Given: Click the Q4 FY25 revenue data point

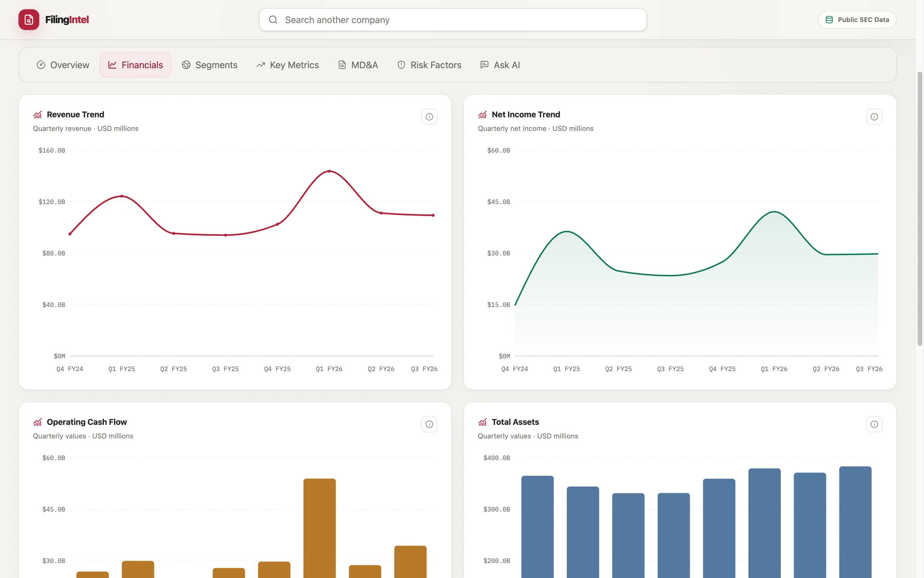Looking at the screenshot, I should click(x=278, y=224).
